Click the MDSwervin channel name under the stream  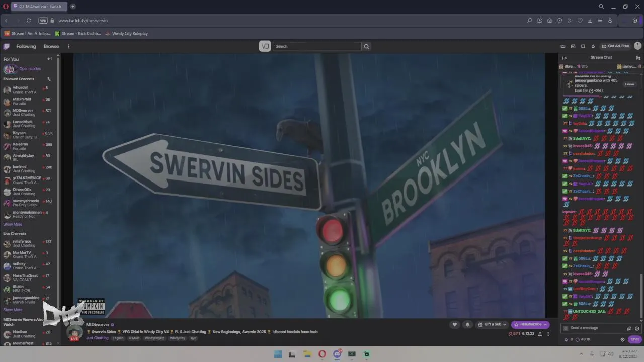coord(98,325)
